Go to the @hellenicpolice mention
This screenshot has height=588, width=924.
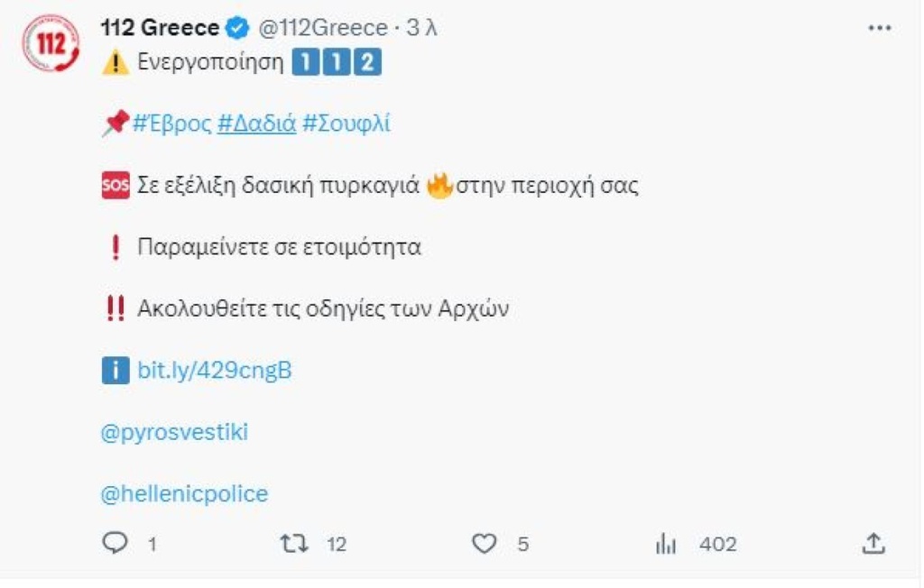[x=185, y=494]
